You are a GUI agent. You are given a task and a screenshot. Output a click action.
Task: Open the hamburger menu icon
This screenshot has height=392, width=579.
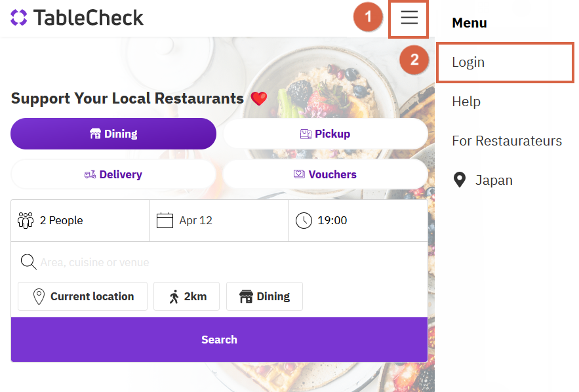(x=409, y=18)
